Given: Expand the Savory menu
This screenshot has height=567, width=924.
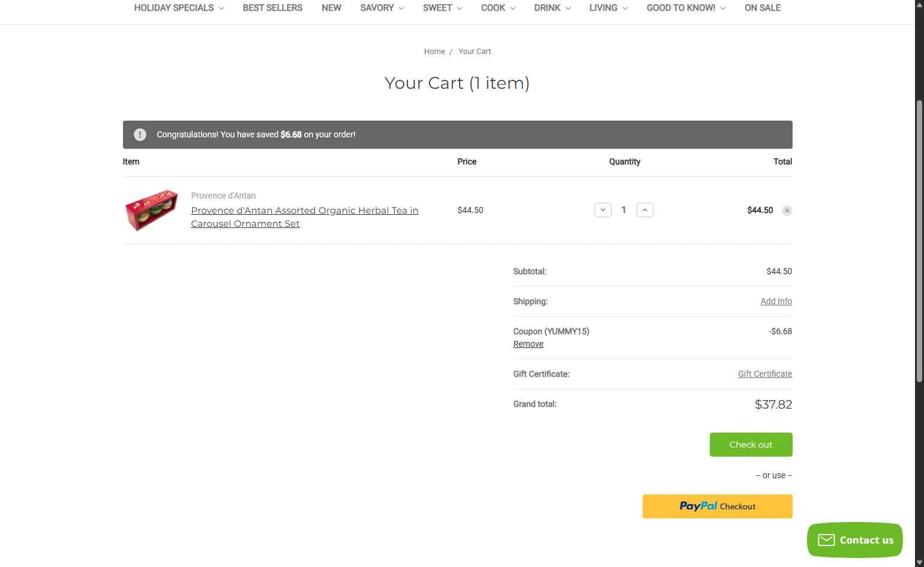Looking at the screenshot, I should pyautogui.click(x=382, y=8).
